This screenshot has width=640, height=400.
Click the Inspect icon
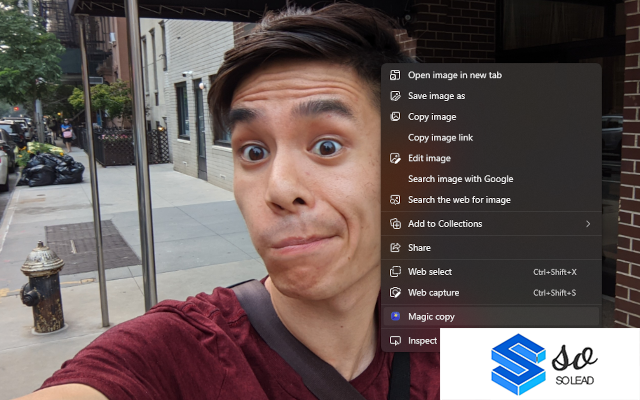coord(395,341)
